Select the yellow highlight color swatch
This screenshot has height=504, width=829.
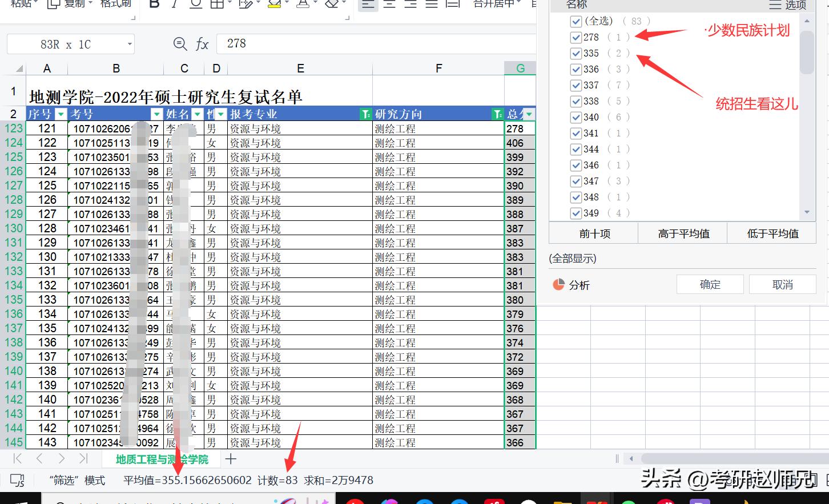tap(273, 6)
